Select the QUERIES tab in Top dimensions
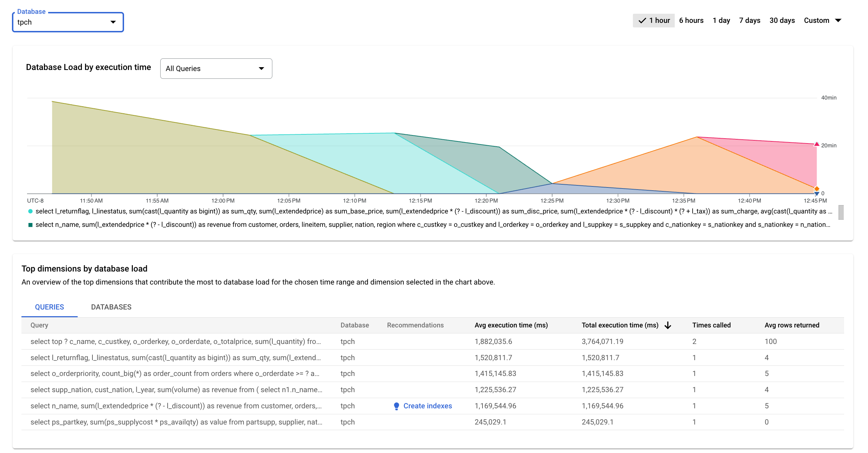The height and width of the screenshot is (453, 868). [x=49, y=306]
